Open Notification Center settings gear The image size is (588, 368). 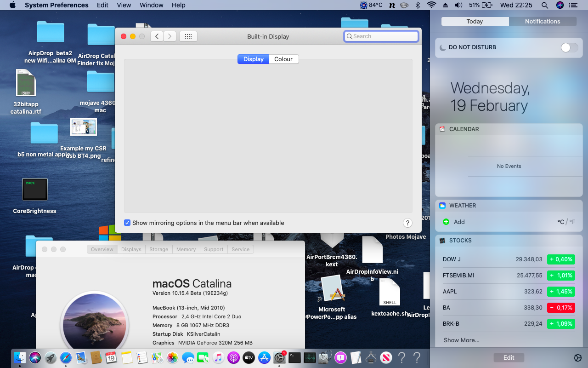(x=578, y=358)
